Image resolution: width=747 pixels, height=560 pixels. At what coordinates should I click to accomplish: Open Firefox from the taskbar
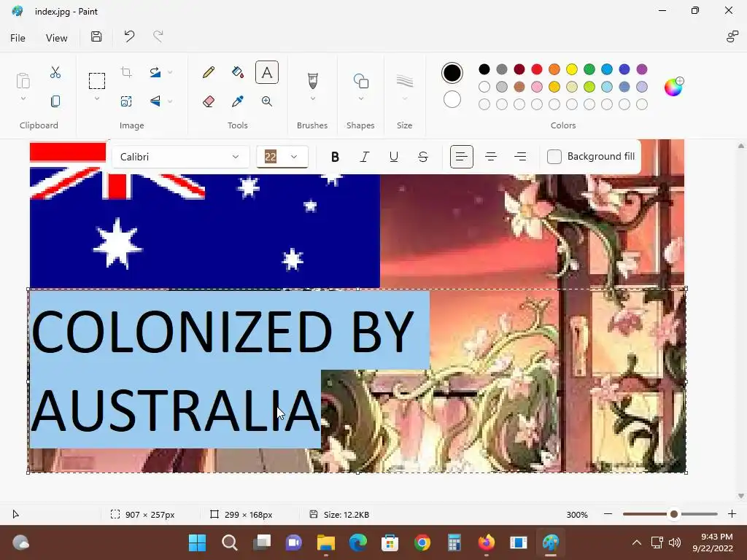coord(487,542)
